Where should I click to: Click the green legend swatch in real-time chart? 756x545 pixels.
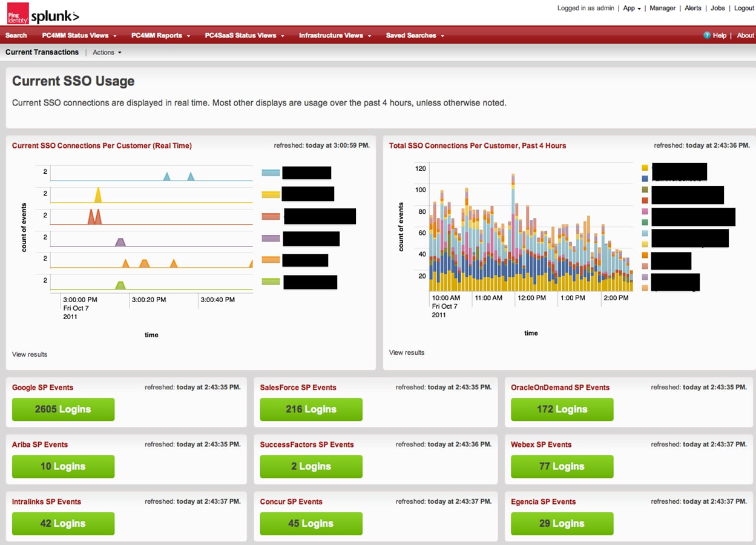click(x=271, y=282)
